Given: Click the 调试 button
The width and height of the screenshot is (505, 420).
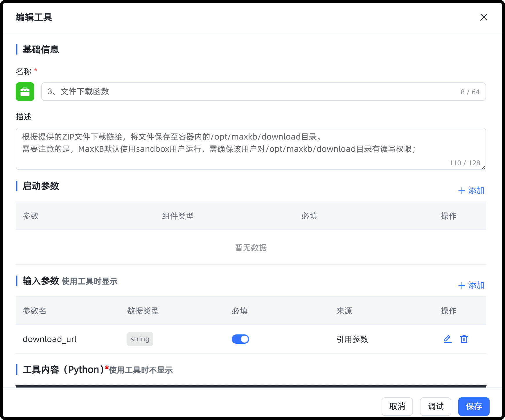Looking at the screenshot, I should [x=436, y=406].
